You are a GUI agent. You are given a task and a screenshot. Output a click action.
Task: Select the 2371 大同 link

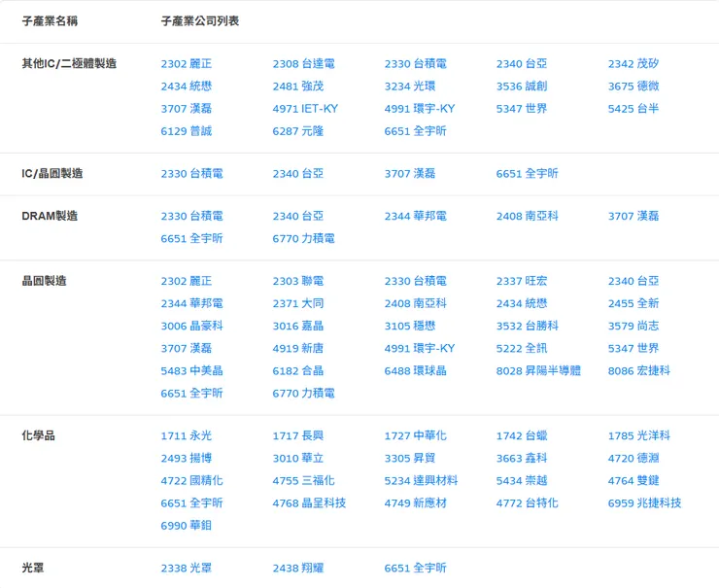pos(298,303)
